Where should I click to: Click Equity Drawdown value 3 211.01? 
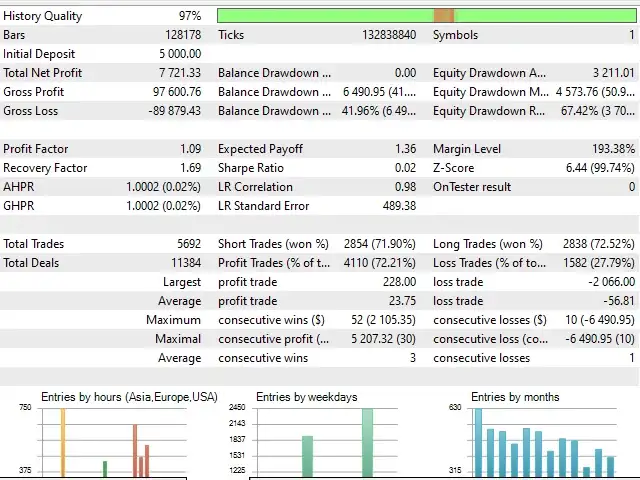(614, 73)
